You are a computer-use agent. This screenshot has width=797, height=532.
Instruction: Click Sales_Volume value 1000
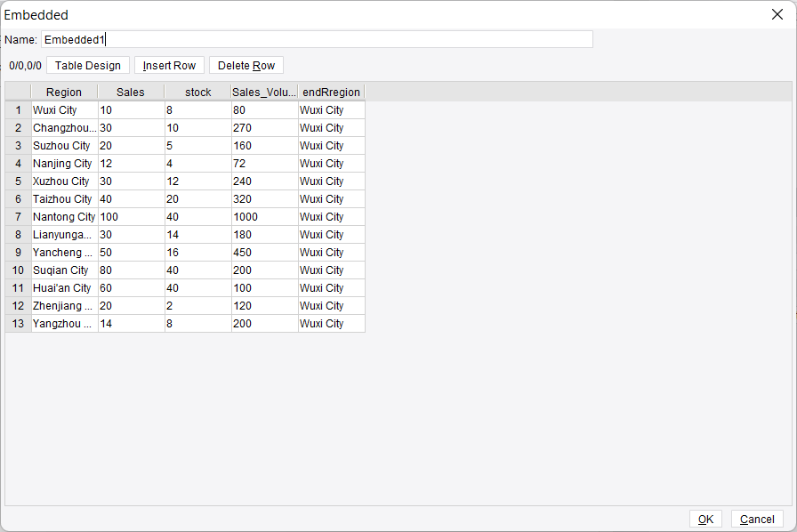pos(264,217)
